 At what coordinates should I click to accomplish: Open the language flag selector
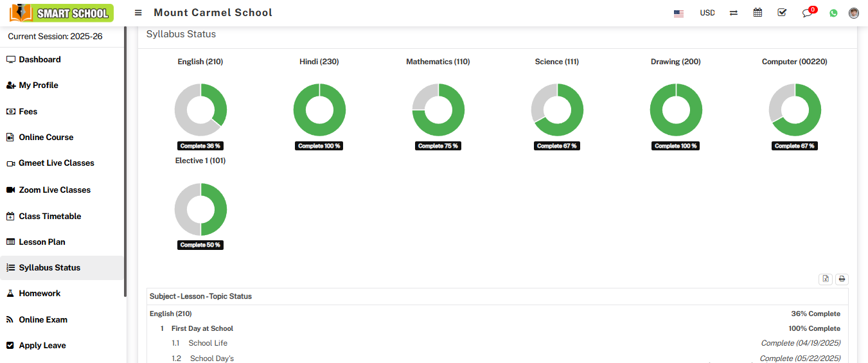coord(678,13)
